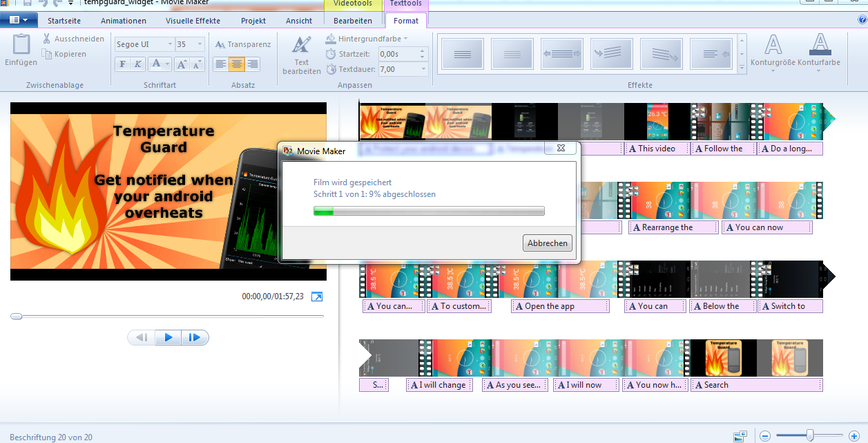Select the 'Rearrange the' caption
868x443 pixels.
[x=673, y=227]
